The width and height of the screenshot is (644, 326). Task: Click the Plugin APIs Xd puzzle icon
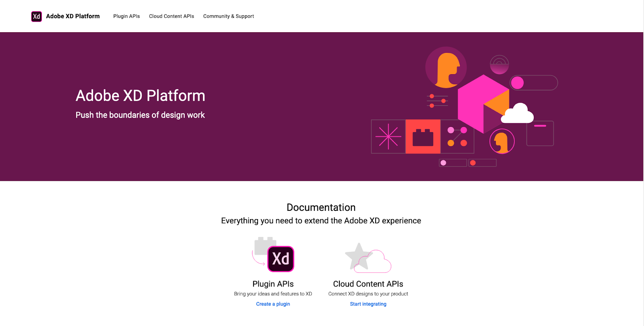tap(273, 254)
